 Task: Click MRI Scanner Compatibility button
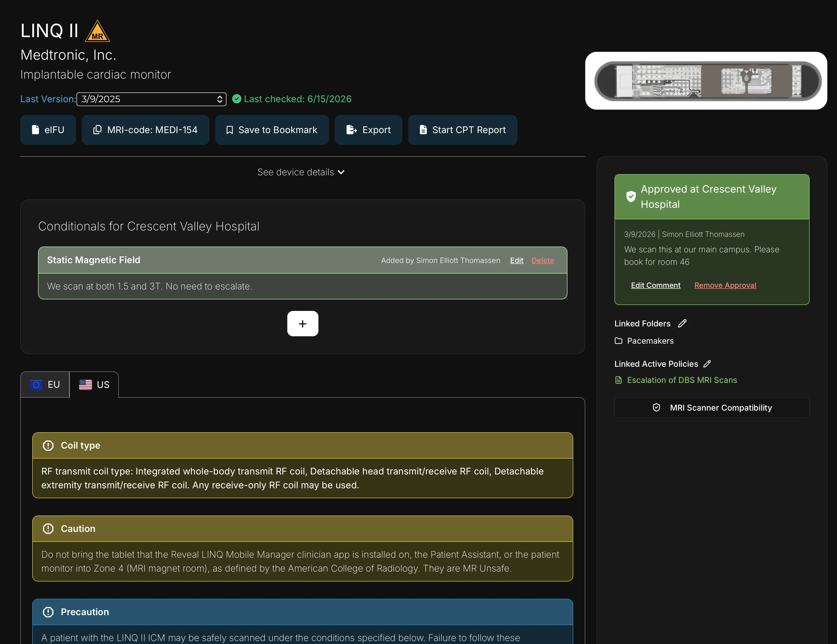coord(712,408)
